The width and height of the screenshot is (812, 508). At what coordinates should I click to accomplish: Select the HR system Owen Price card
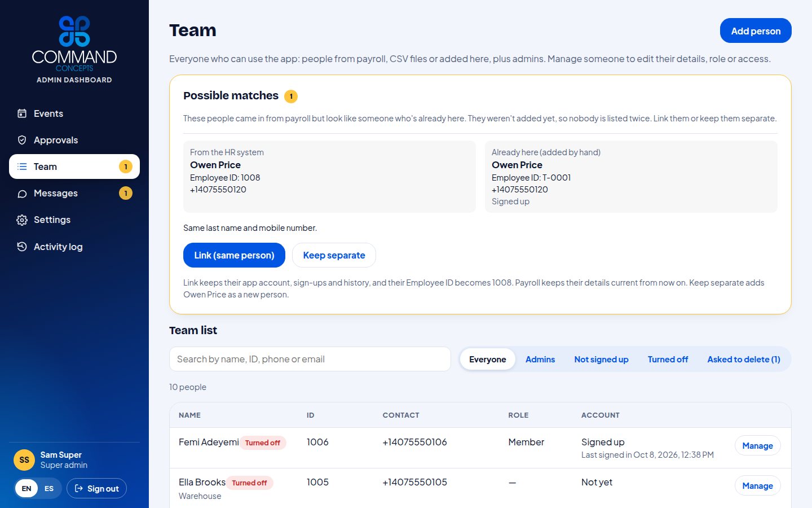click(329, 177)
